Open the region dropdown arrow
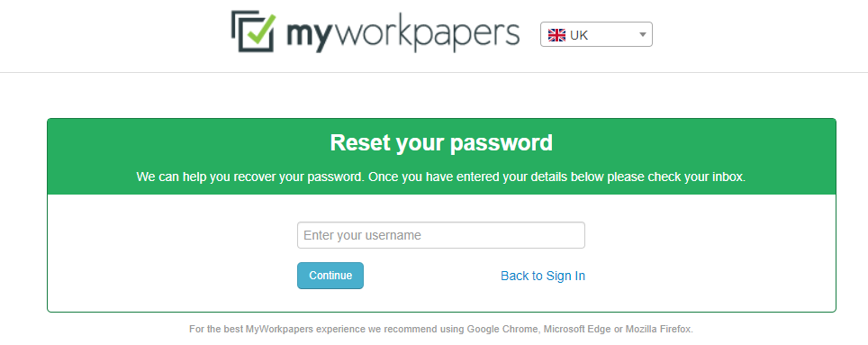868x345 pixels. pyautogui.click(x=642, y=34)
